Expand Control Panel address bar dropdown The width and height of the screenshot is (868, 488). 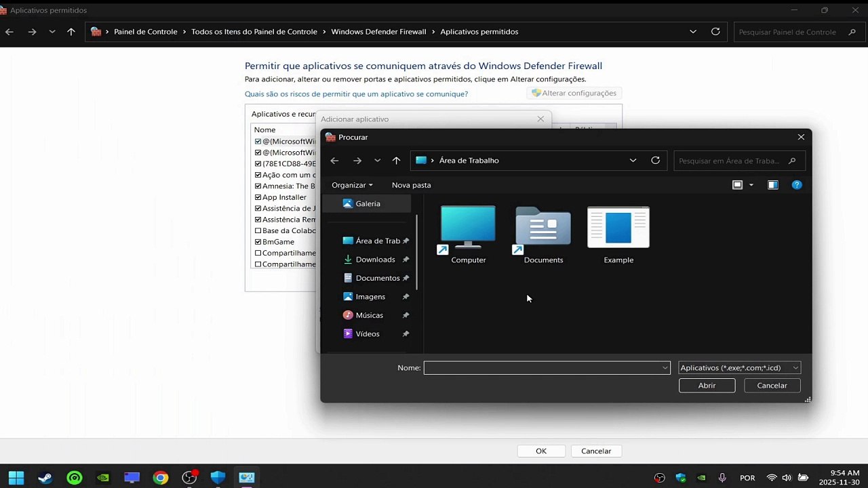click(693, 32)
